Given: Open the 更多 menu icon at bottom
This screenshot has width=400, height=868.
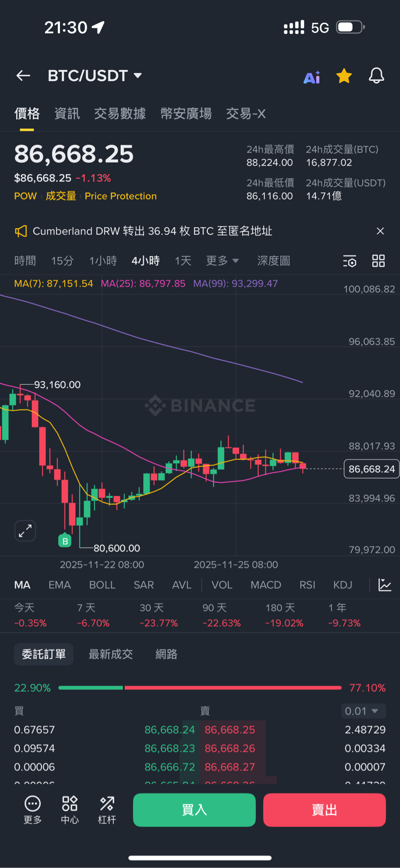Looking at the screenshot, I should pyautogui.click(x=32, y=810).
